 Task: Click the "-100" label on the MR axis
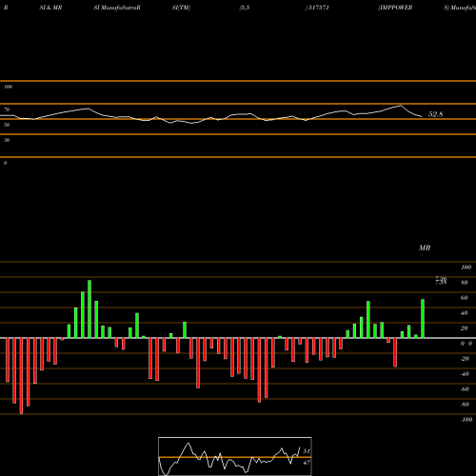(466, 420)
